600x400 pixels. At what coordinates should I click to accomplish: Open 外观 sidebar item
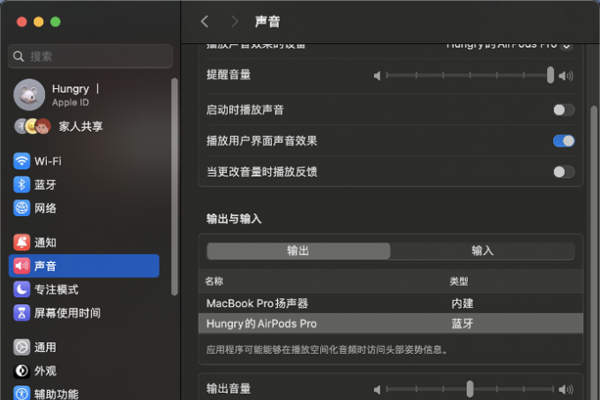pos(84,371)
